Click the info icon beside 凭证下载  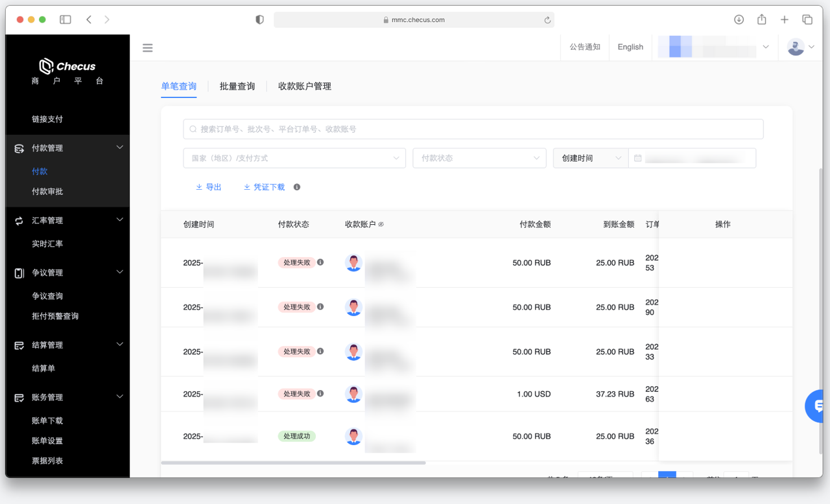click(x=297, y=187)
